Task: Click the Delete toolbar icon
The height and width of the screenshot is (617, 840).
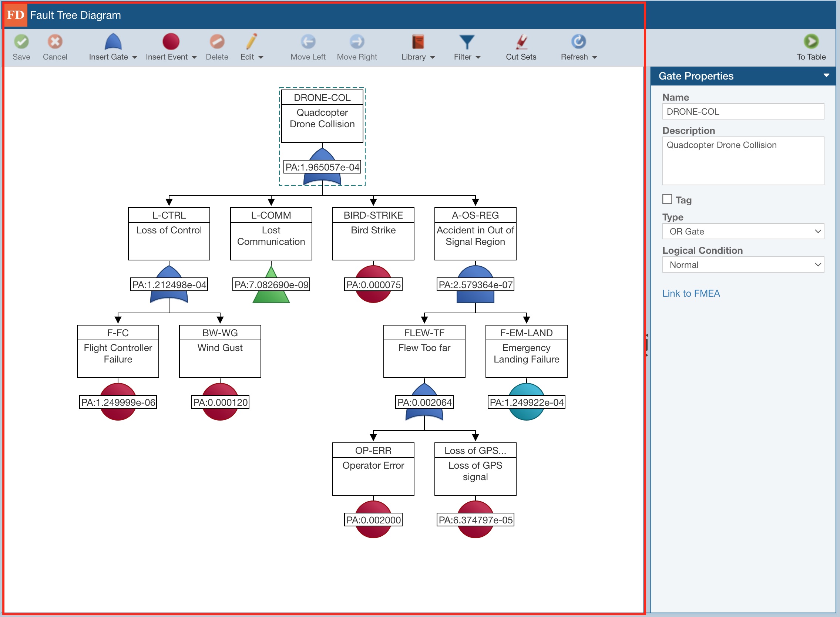Action: point(217,42)
